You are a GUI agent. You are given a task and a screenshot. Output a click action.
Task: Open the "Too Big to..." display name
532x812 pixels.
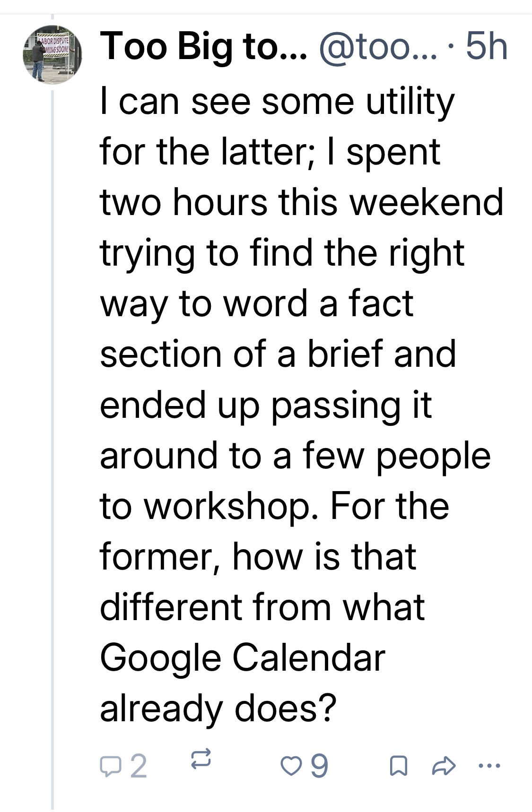[x=203, y=47]
